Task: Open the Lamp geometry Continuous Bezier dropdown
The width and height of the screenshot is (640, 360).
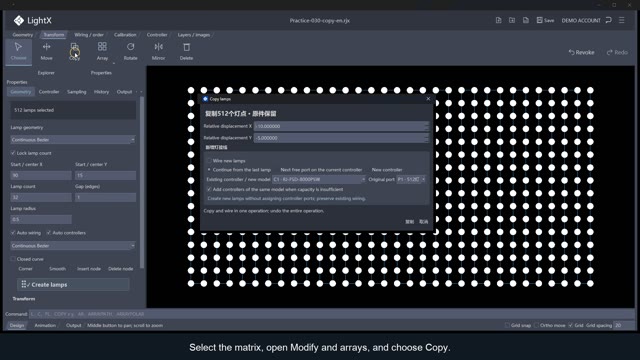Action: [x=73, y=140]
